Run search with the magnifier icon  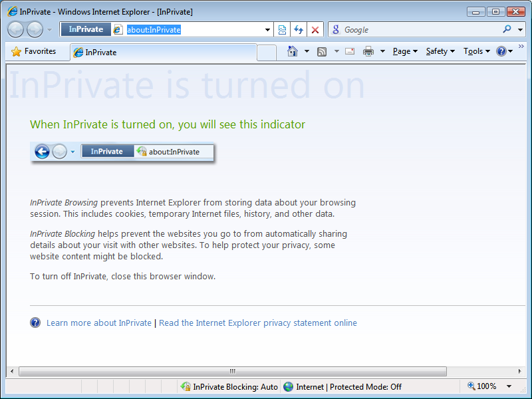(507, 29)
